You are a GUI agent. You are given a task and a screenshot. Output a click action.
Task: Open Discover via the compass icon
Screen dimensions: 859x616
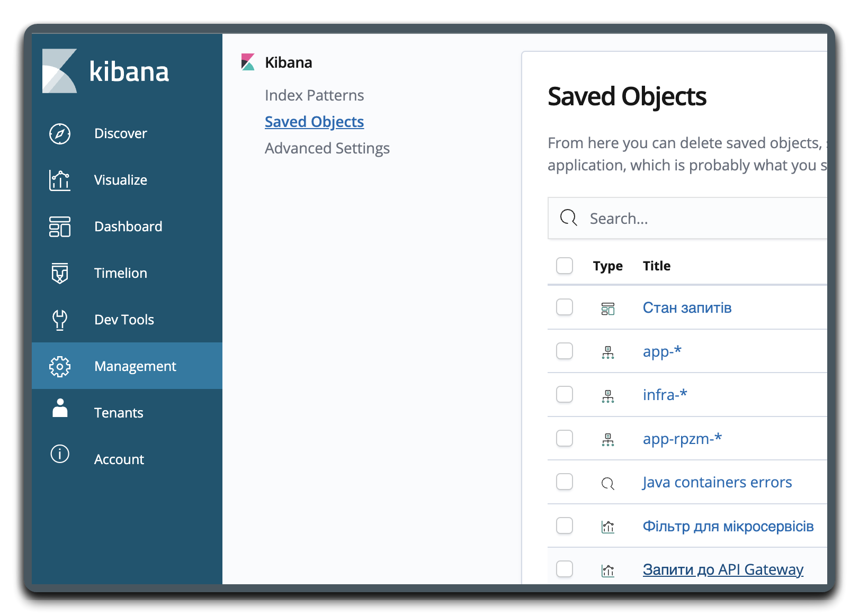point(60,133)
